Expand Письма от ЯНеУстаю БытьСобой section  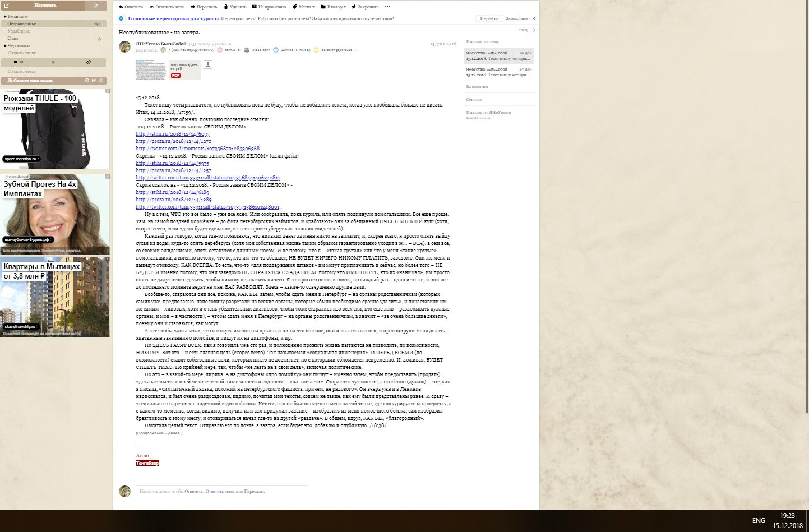tap(488, 115)
